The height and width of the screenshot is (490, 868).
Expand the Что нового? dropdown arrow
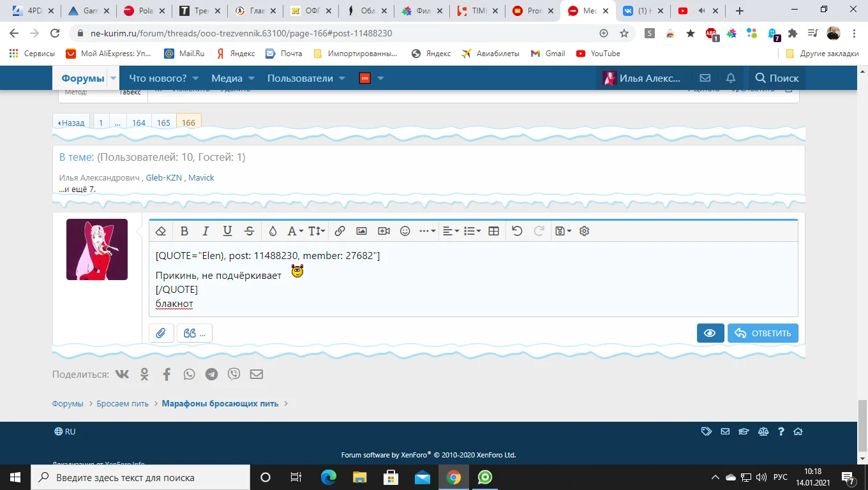[x=195, y=78]
